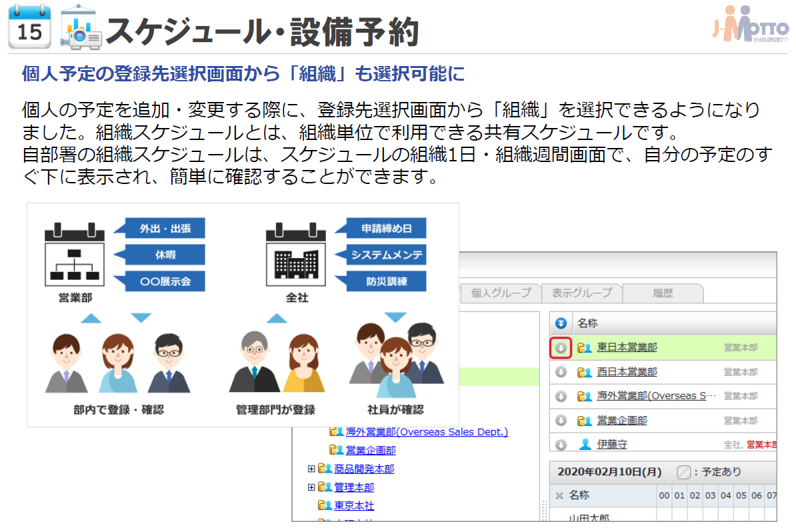Switch to the 表示グループ tab

point(582,293)
